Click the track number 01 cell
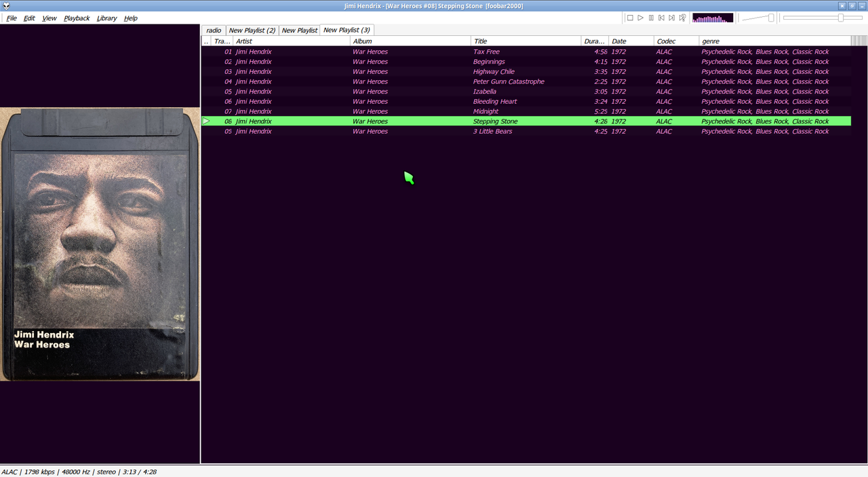 [228, 52]
